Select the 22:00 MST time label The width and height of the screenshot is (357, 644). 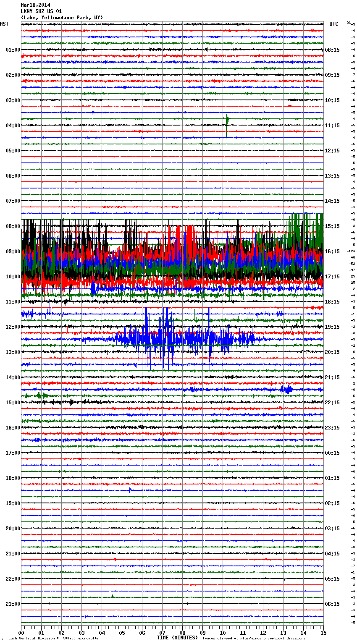point(13,579)
